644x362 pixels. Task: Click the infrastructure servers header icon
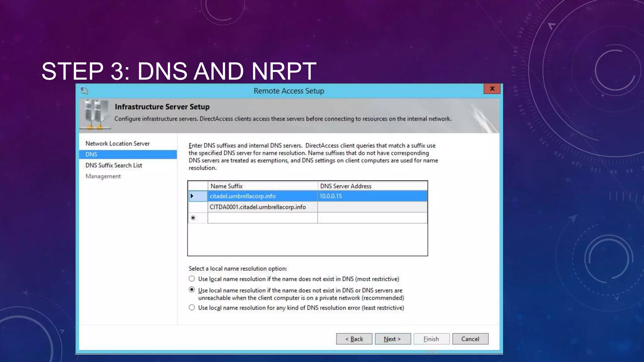point(96,115)
